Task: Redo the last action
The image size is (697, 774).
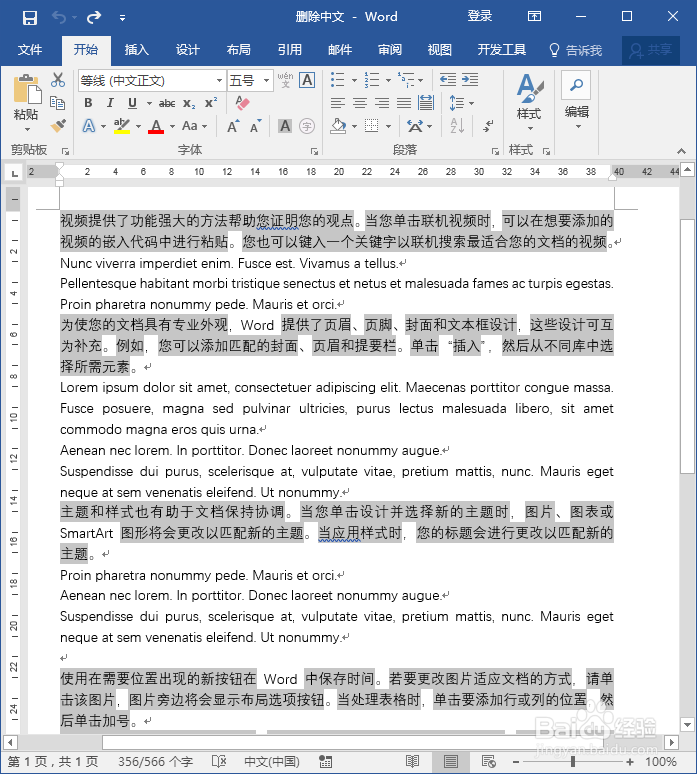Action: coord(94,18)
